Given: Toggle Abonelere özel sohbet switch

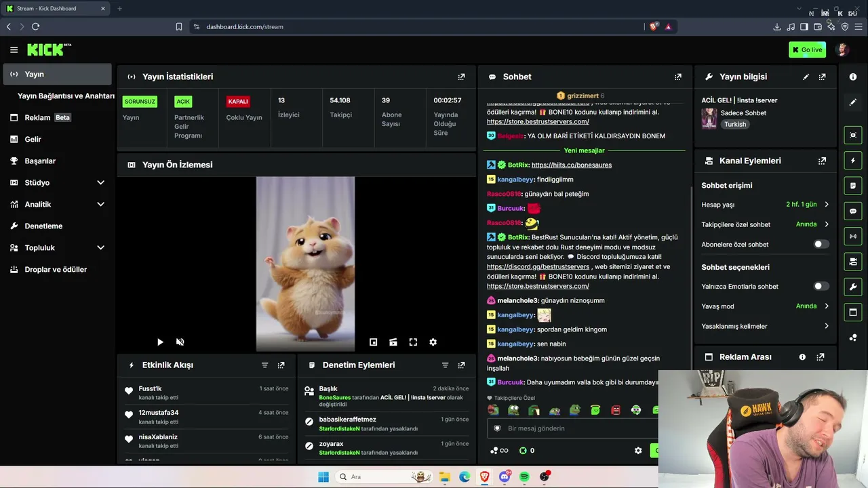Looking at the screenshot, I should point(821,244).
